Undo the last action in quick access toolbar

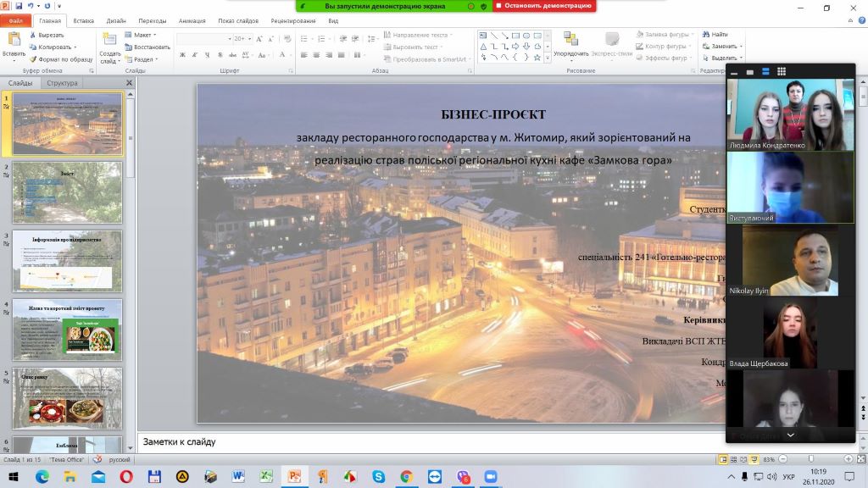(x=31, y=6)
